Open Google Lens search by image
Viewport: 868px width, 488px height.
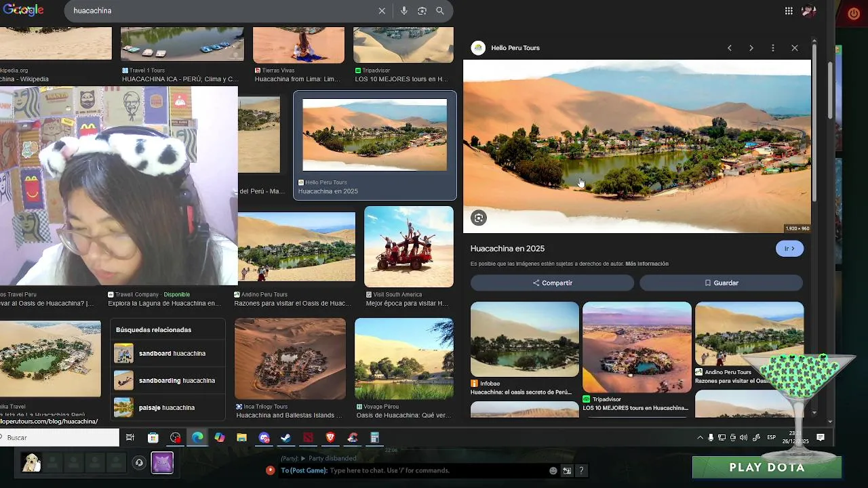(x=422, y=11)
